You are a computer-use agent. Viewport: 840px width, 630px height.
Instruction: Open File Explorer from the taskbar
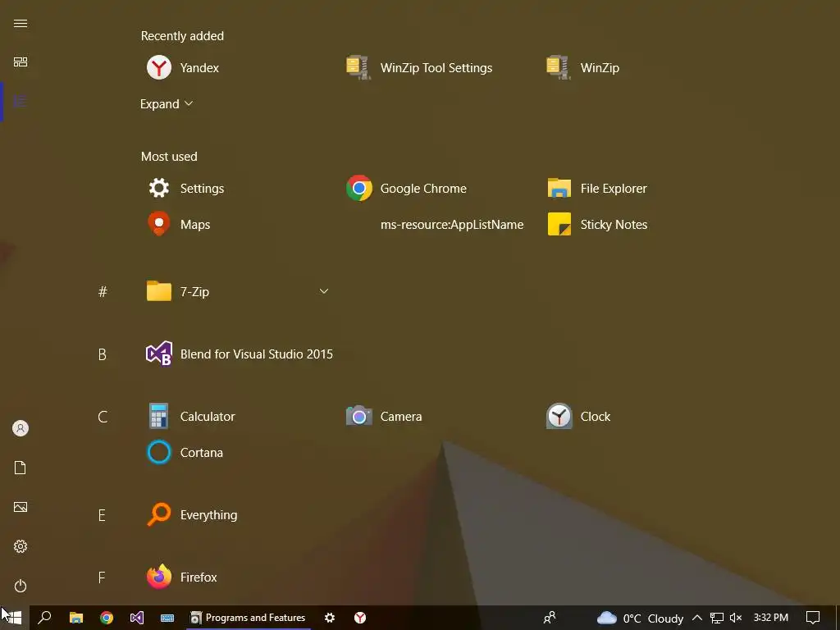pyautogui.click(x=76, y=618)
